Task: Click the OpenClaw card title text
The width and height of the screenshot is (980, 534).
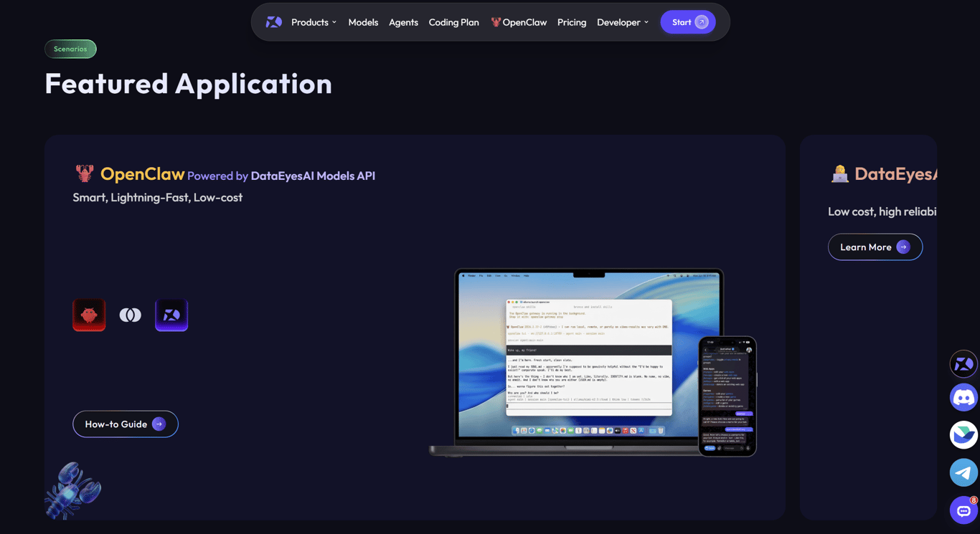Action: pyautogui.click(x=142, y=173)
